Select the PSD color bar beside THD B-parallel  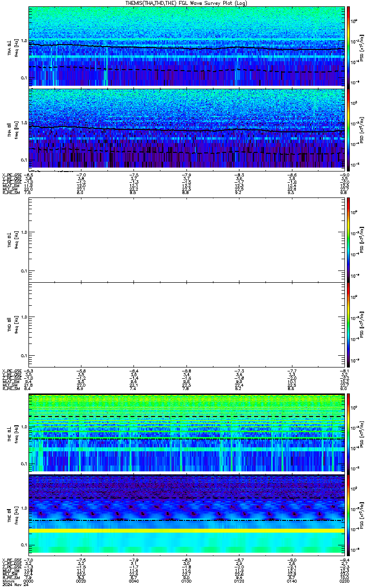(x=349, y=324)
